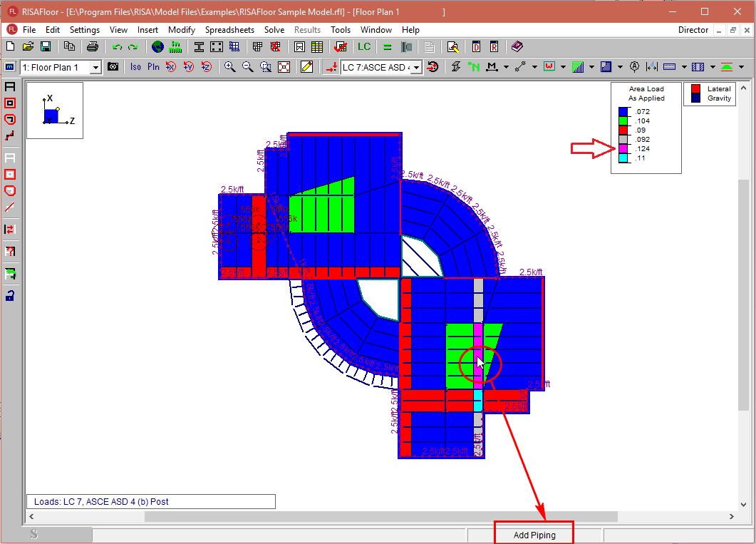Click the Director button

tap(693, 30)
